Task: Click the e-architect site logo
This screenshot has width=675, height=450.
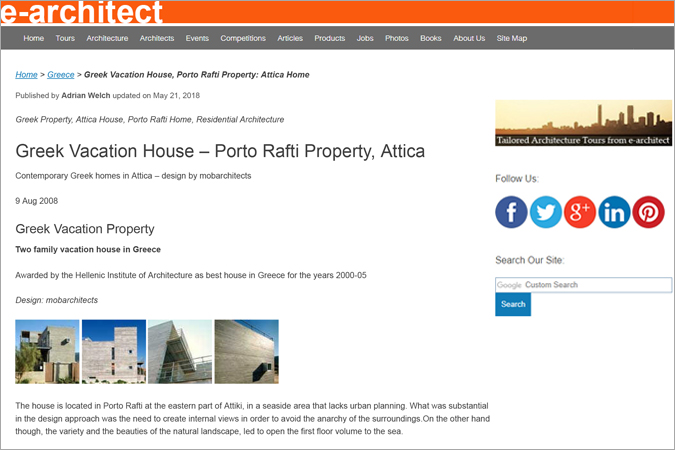Action: tap(81, 12)
